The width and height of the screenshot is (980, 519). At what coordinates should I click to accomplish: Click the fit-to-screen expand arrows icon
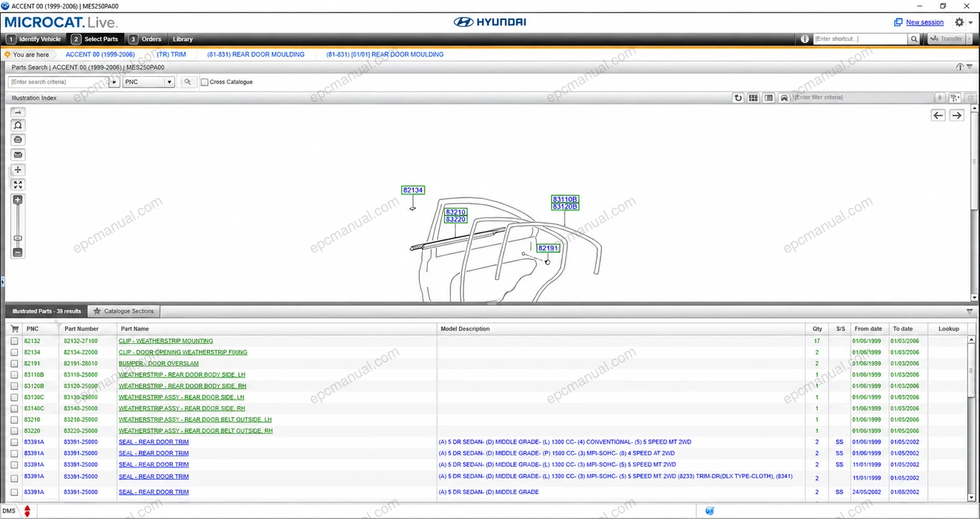coord(18,185)
